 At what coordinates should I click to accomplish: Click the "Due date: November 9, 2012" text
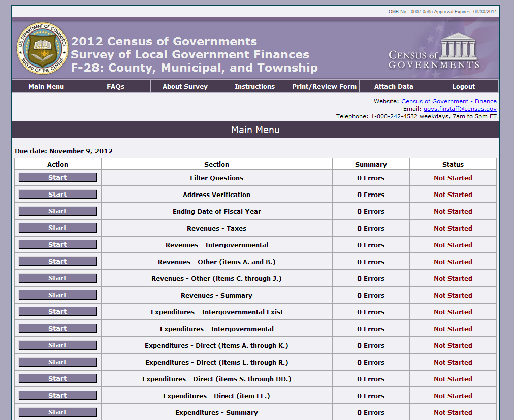(x=64, y=151)
